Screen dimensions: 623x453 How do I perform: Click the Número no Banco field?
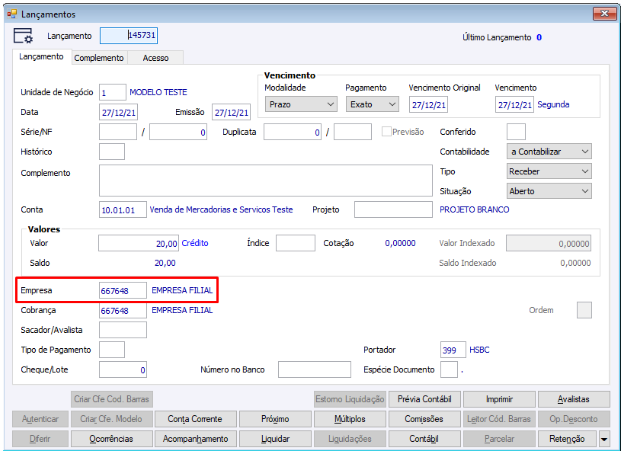(314, 370)
